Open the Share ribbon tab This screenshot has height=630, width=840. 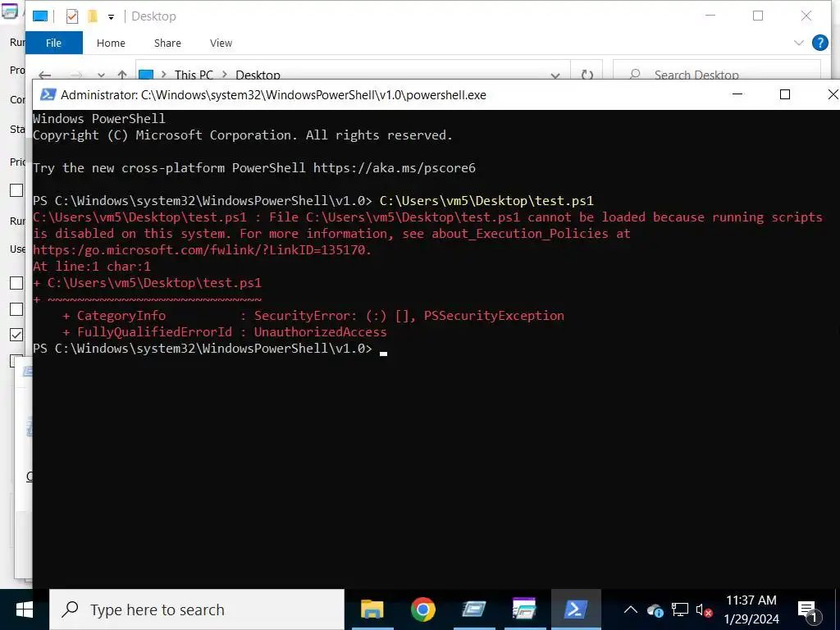click(x=167, y=43)
